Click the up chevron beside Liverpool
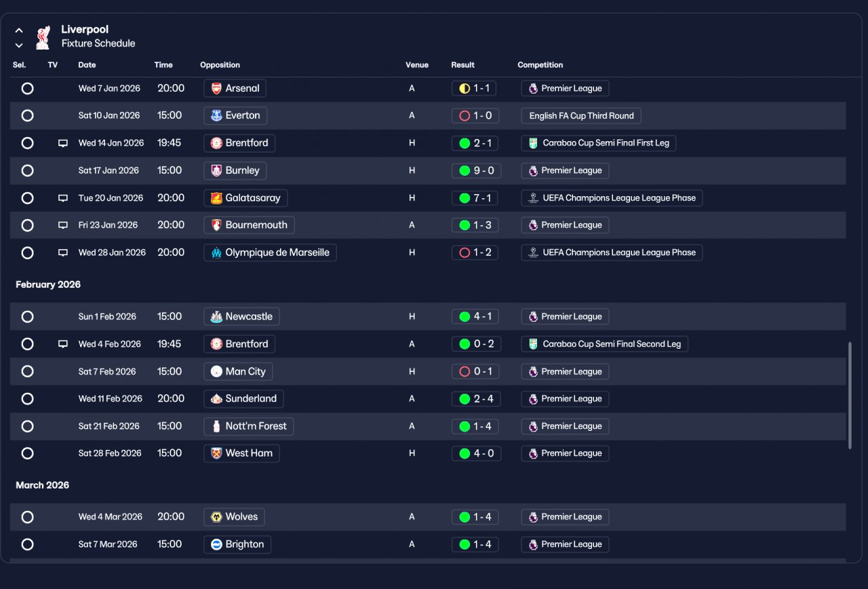868x589 pixels. (x=19, y=31)
